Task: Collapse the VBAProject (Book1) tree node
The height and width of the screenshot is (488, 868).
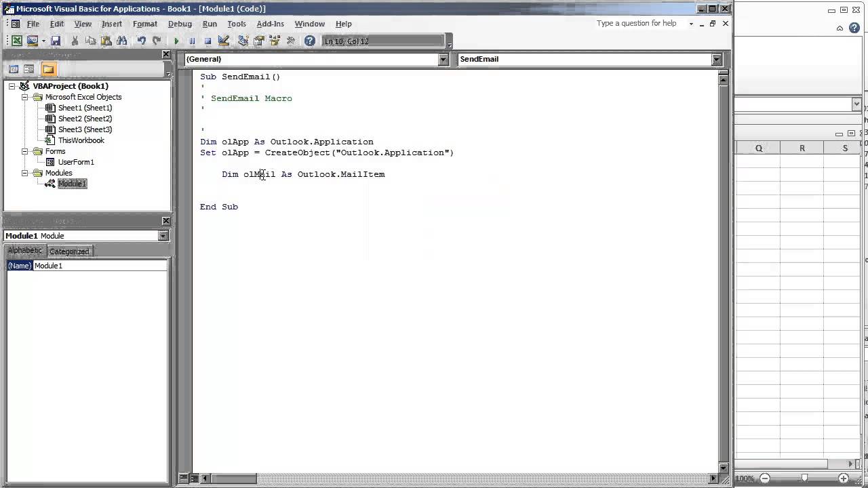Action: [12, 86]
